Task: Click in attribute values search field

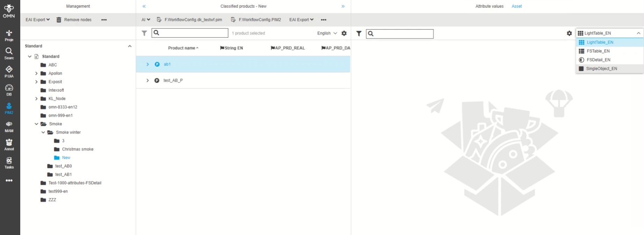Action: [400, 34]
